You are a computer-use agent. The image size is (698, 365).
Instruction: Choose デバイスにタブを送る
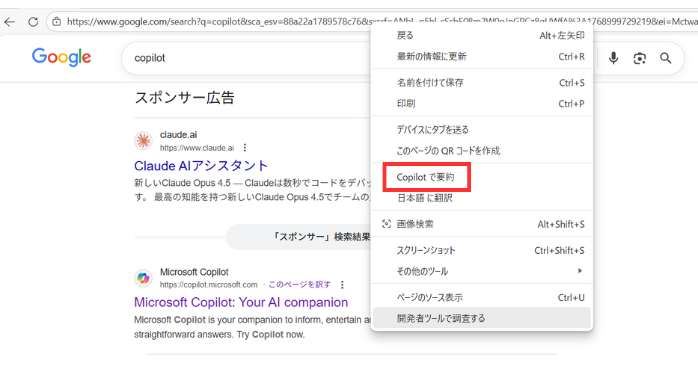482,130
